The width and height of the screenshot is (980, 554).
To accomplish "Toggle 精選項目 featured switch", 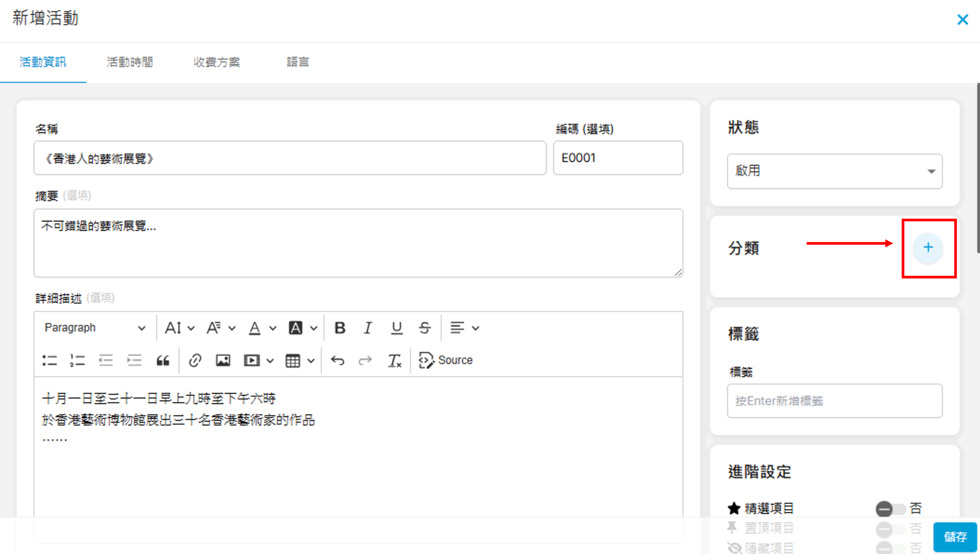I will click(x=890, y=509).
